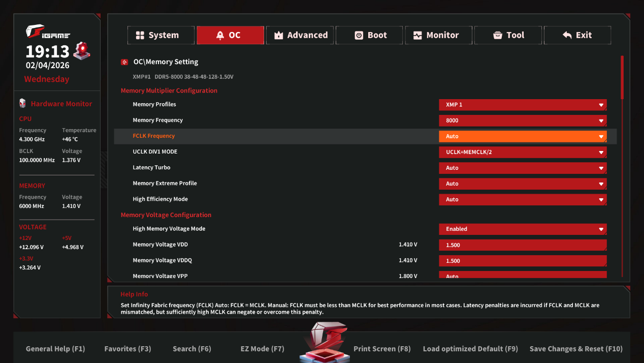Open the High Efficiency Mode dropdown
This screenshot has width=644, height=363.
point(523,199)
